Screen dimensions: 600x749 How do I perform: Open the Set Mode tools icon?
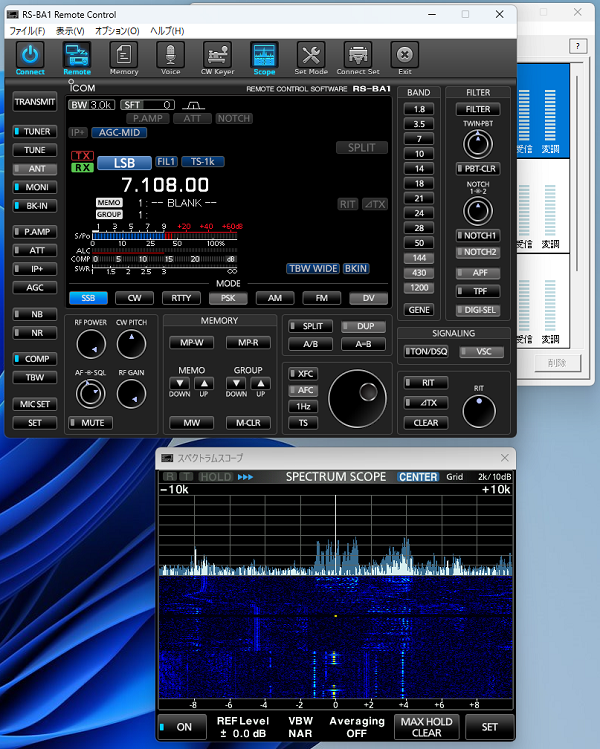(x=311, y=55)
